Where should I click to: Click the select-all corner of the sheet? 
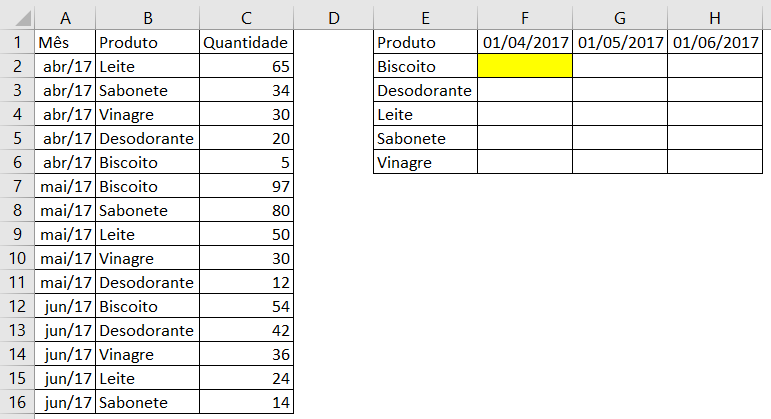pyautogui.click(x=16, y=16)
